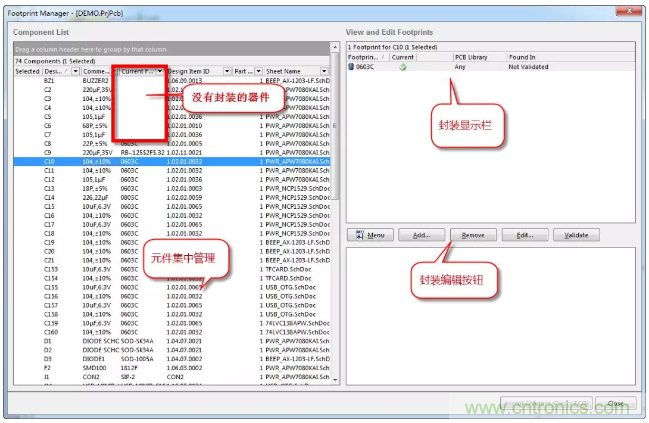Select the 0603C footprint icon
Screen dimensions: 649x423
click(x=352, y=68)
